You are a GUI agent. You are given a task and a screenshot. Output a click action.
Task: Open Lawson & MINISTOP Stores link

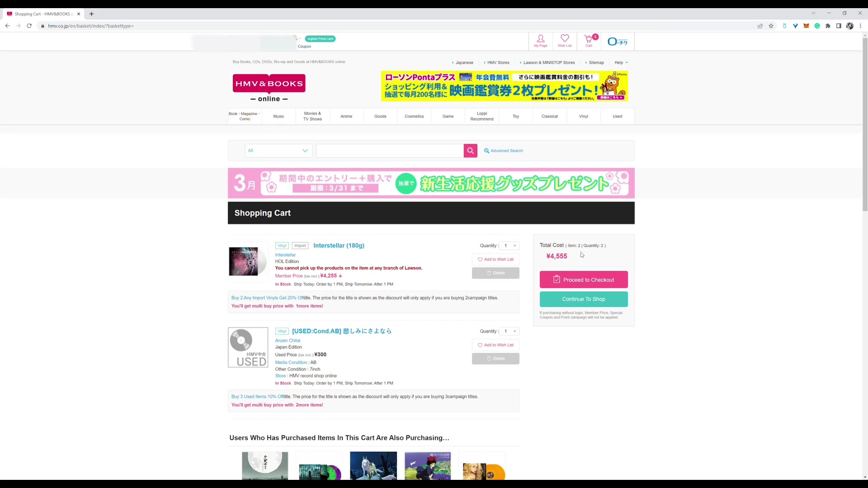click(549, 63)
